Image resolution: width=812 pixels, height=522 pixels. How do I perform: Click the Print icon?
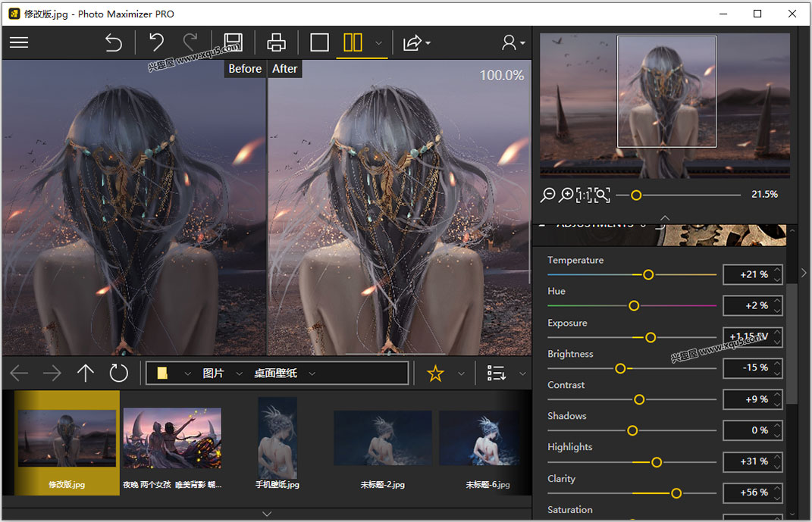point(277,42)
